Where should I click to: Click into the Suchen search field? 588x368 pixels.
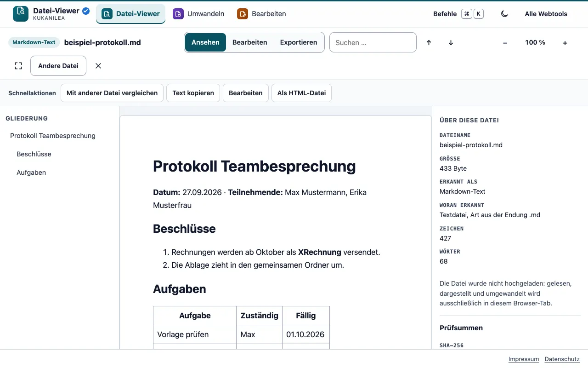coord(373,42)
